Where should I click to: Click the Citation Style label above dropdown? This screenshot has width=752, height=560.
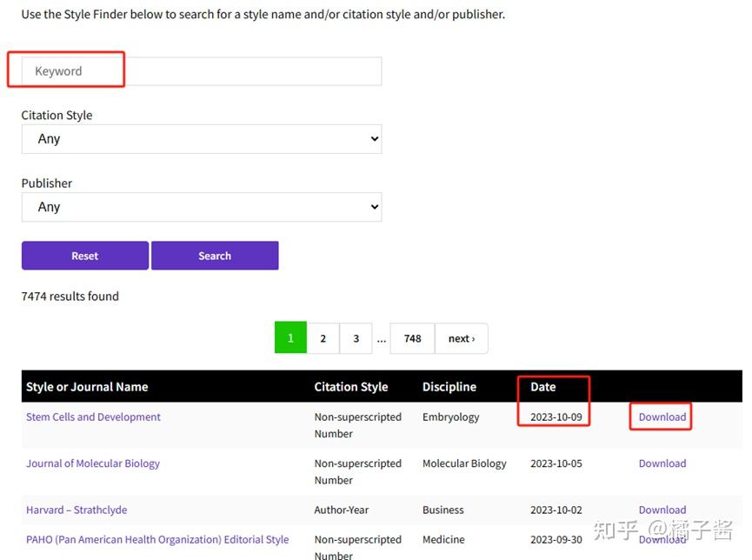tap(57, 115)
